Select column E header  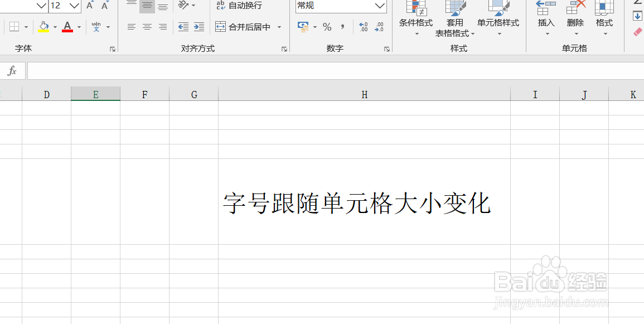tap(95, 94)
